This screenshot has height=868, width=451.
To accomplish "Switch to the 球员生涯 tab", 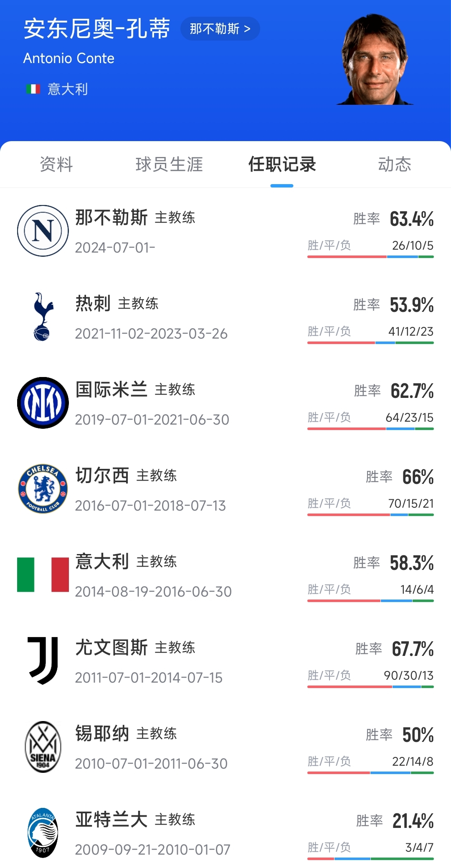I will click(169, 164).
